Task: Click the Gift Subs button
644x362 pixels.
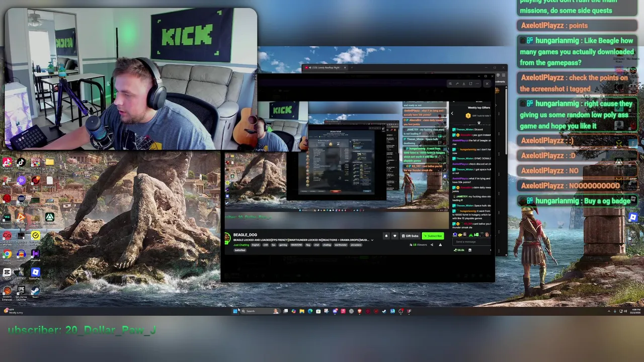Action: [410, 236]
